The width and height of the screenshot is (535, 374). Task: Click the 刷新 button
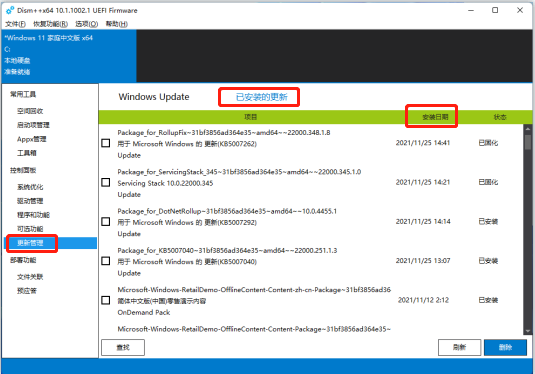click(x=459, y=347)
